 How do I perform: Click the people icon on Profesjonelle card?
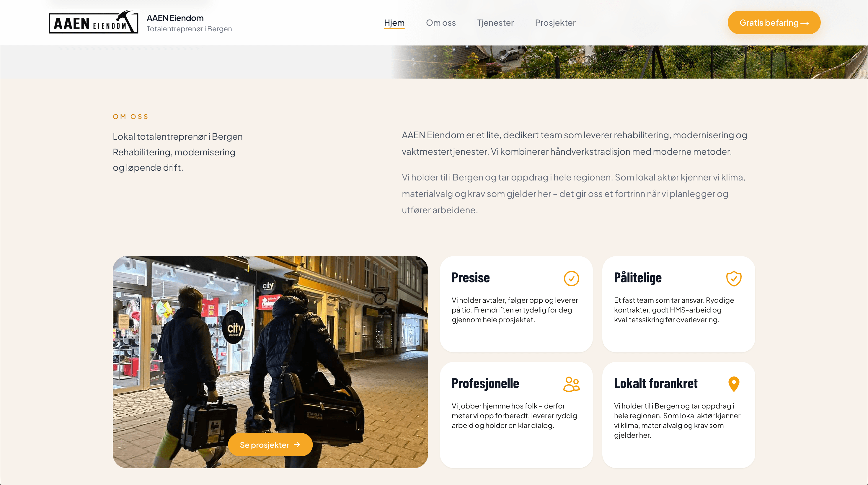[572, 384]
